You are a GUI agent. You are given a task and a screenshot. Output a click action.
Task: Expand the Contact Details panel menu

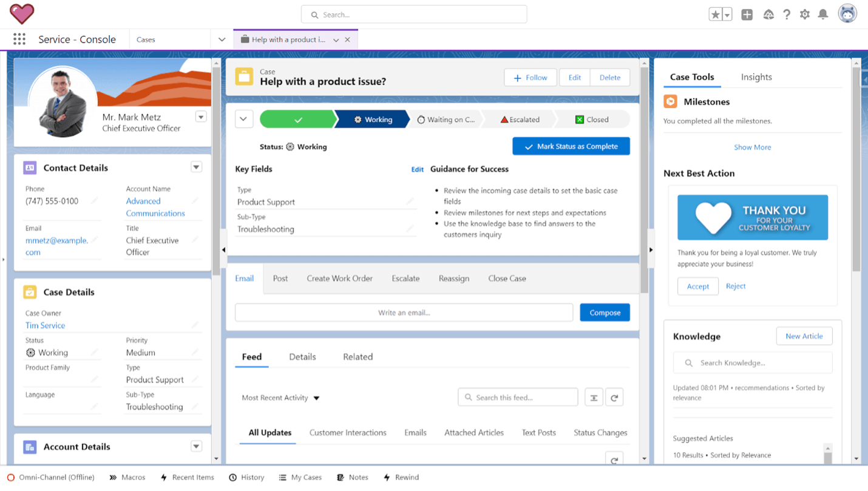196,168
